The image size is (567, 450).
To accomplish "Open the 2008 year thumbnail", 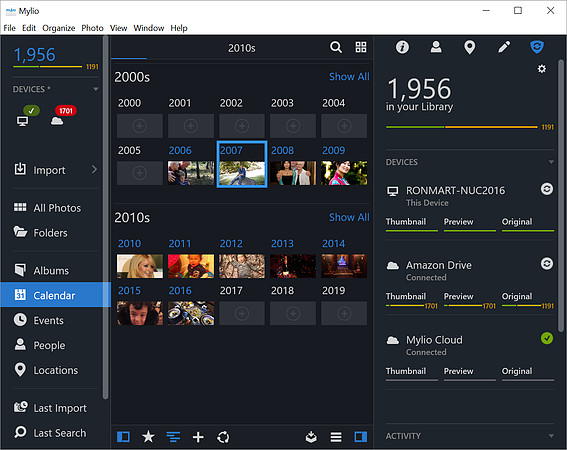I will click(x=293, y=173).
